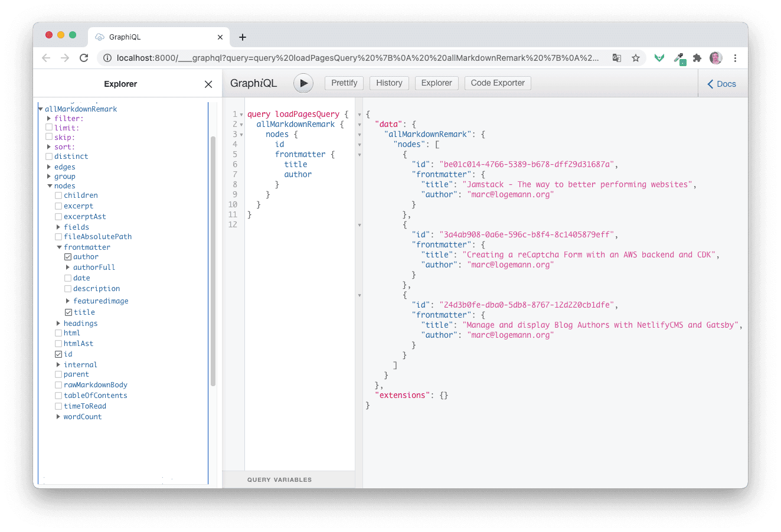Screen dimensions: 781x532
Task: Toggle the Explorer toolbar button
Action: pos(436,83)
